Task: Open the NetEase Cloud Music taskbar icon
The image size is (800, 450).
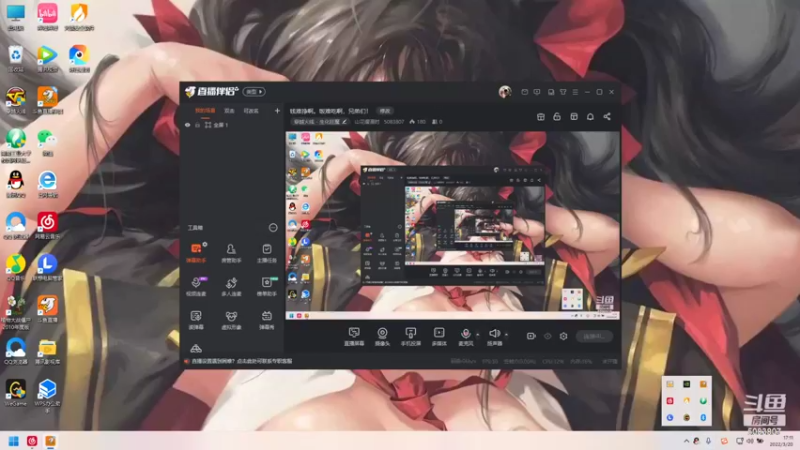Action: [x=32, y=441]
